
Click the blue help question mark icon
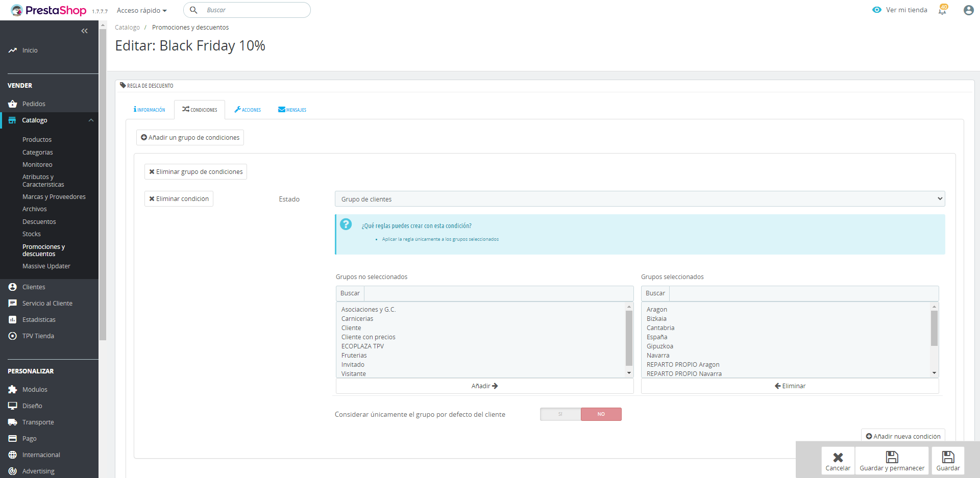point(346,224)
